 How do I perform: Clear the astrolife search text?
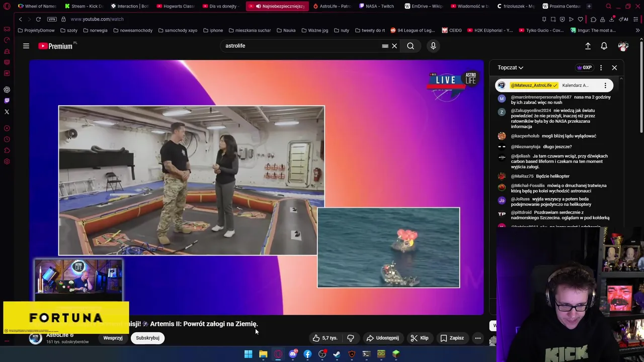(x=394, y=46)
